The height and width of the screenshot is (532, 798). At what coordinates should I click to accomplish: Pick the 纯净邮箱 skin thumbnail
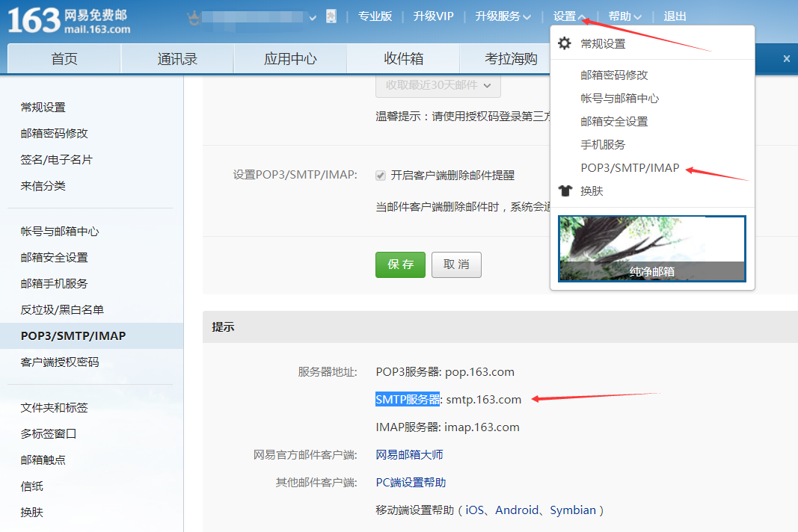[x=652, y=249]
